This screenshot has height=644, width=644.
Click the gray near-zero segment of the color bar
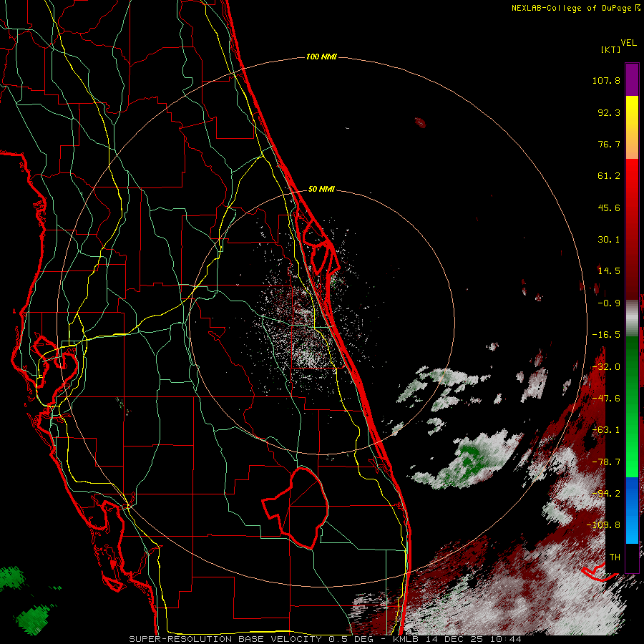(632, 318)
